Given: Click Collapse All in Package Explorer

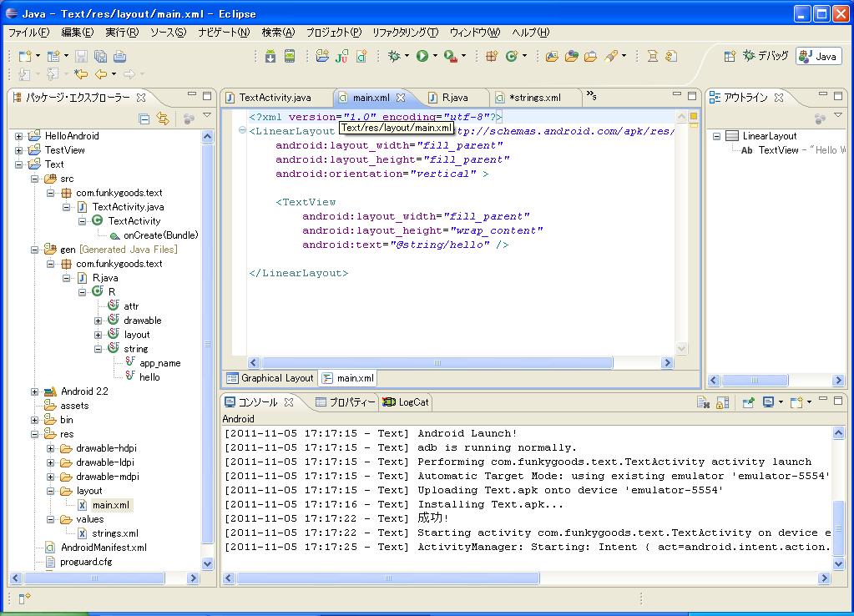Looking at the screenshot, I should 144,119.
